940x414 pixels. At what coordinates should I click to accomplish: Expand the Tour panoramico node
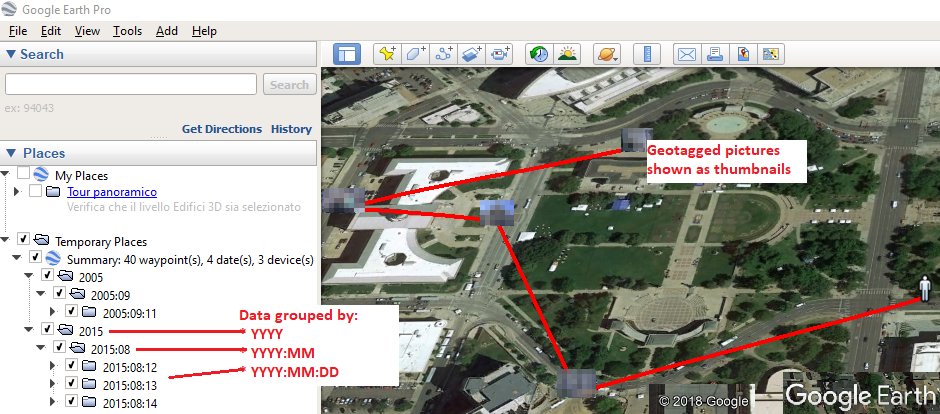[17, 192]
